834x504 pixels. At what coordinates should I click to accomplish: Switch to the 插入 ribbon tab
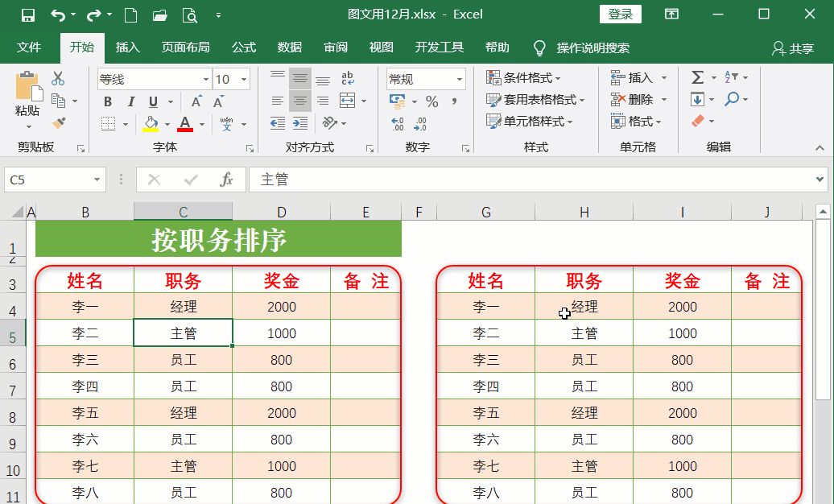[127, 48]
